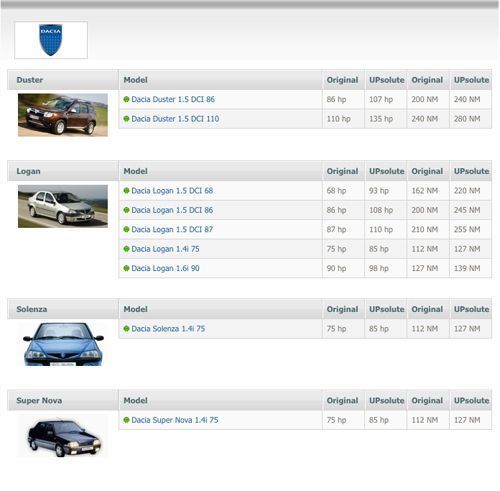
Task: Open Dacia Super Nova 1.4i 75 link
Action: (x=175, y=420)
